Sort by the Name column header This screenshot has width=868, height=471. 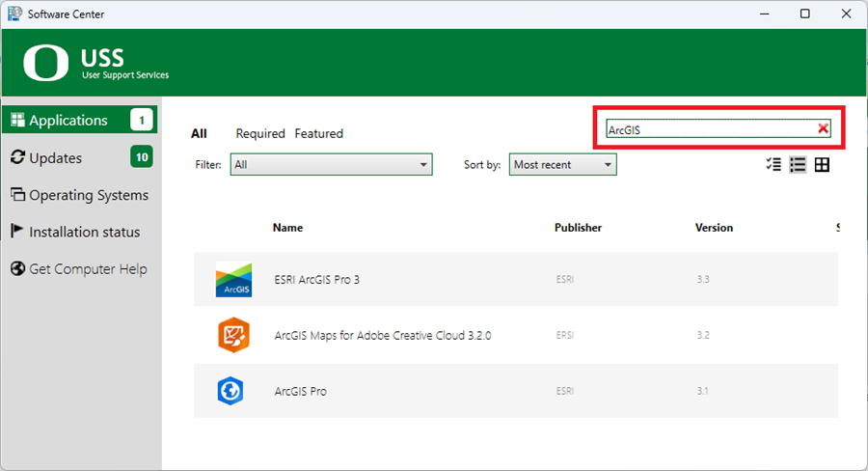click(x=287, y=228)
